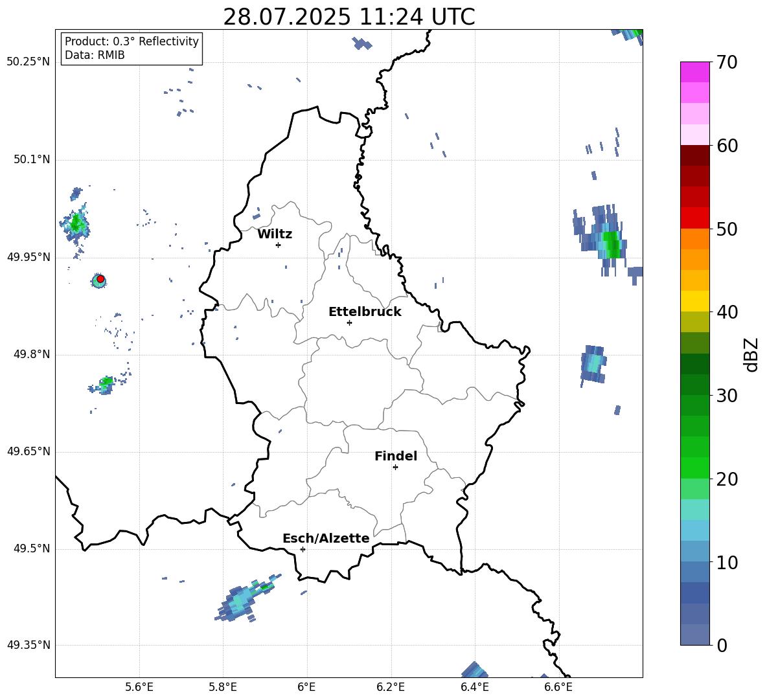Click the 6.6°E longitude label
767x700 pixels.
click(558, 687)
